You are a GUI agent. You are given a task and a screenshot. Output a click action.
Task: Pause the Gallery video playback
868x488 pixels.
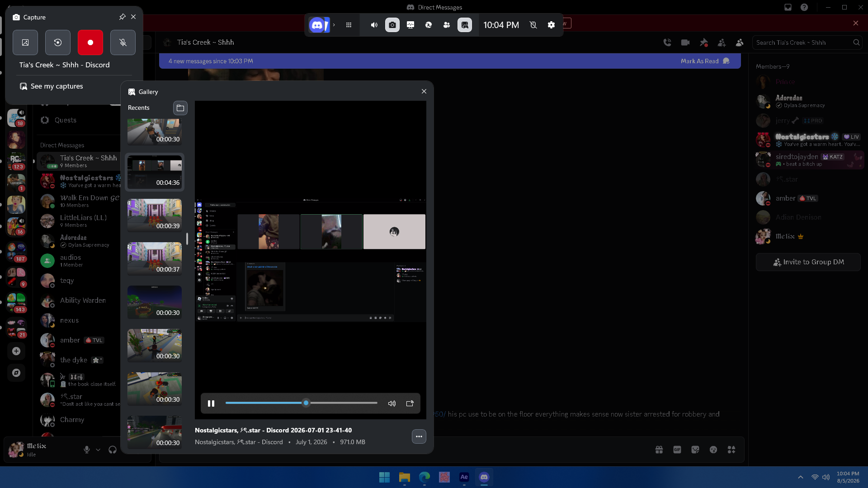pos(211,404)
